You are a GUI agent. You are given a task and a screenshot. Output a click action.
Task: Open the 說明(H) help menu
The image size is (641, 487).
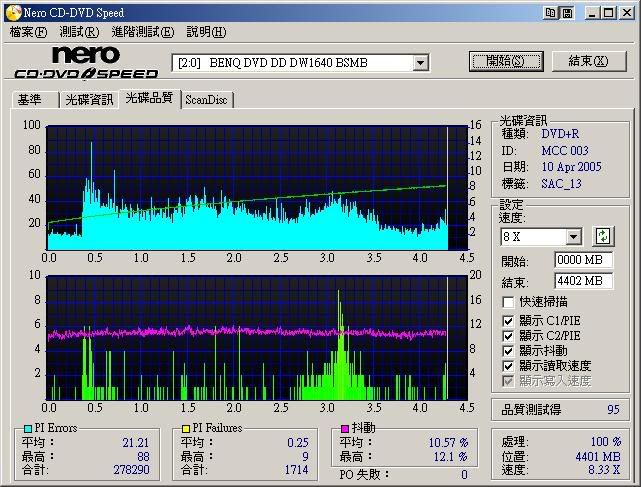pos(206,32)
